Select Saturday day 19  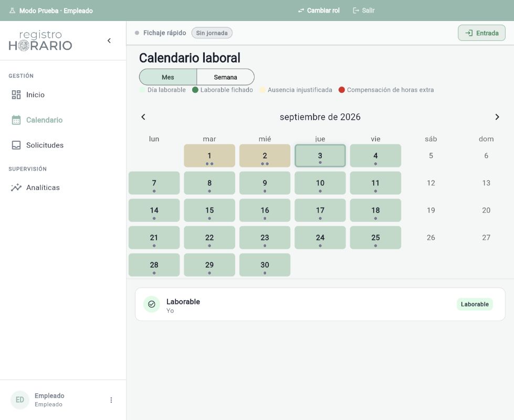(431, 210)
